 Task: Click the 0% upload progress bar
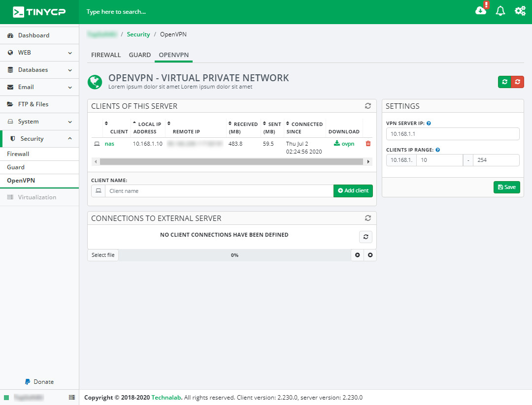[x=234, y=255]
